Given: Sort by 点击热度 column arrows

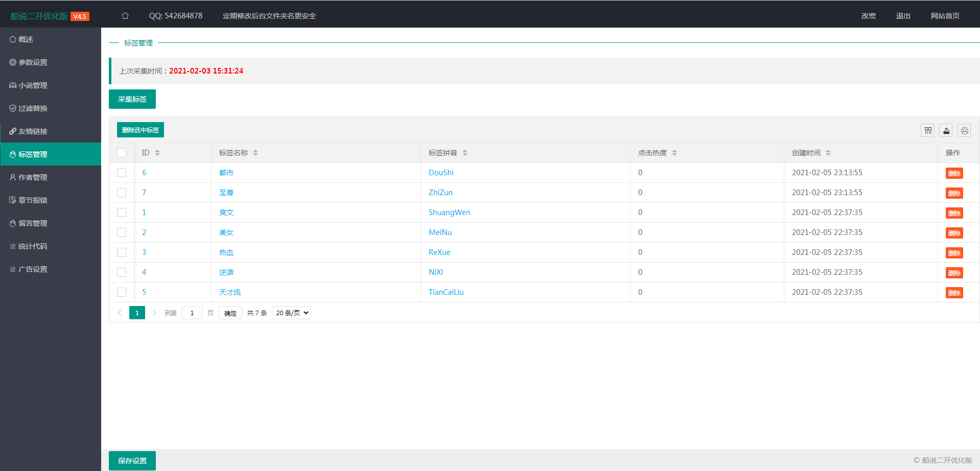Looking at the screenshot, I should tap(674, 153).
